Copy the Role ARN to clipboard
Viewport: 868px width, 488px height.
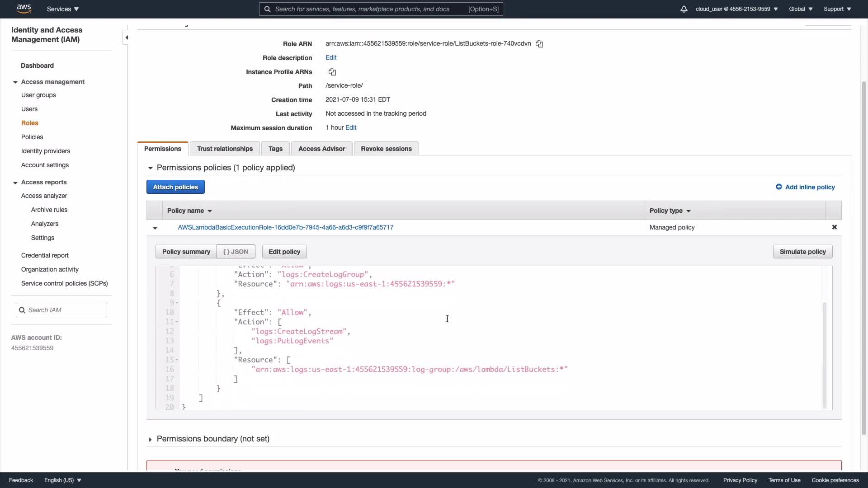[x=539, y=44]
